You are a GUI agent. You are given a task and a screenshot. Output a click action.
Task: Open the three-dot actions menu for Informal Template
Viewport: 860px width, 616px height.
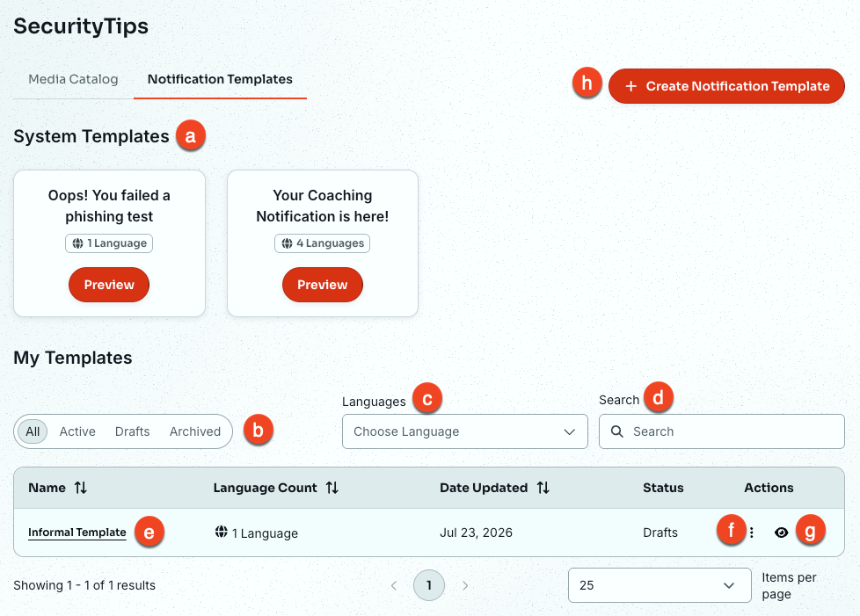point(752,533)
